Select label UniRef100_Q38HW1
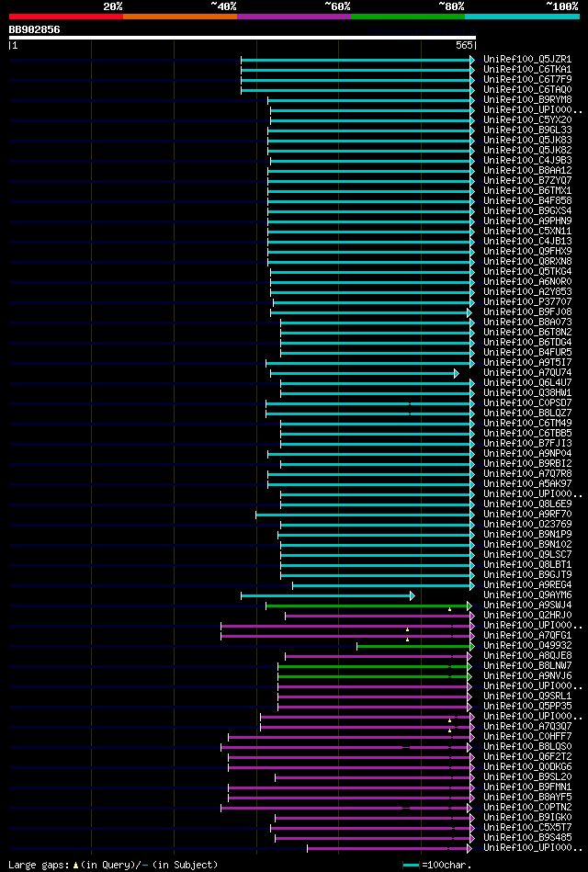 pos(528,392)
